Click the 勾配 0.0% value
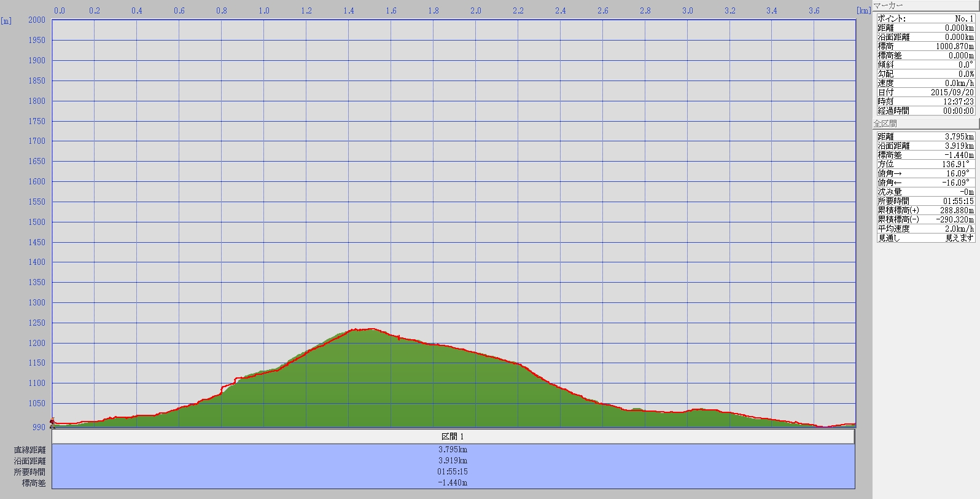 coord(966,74)
